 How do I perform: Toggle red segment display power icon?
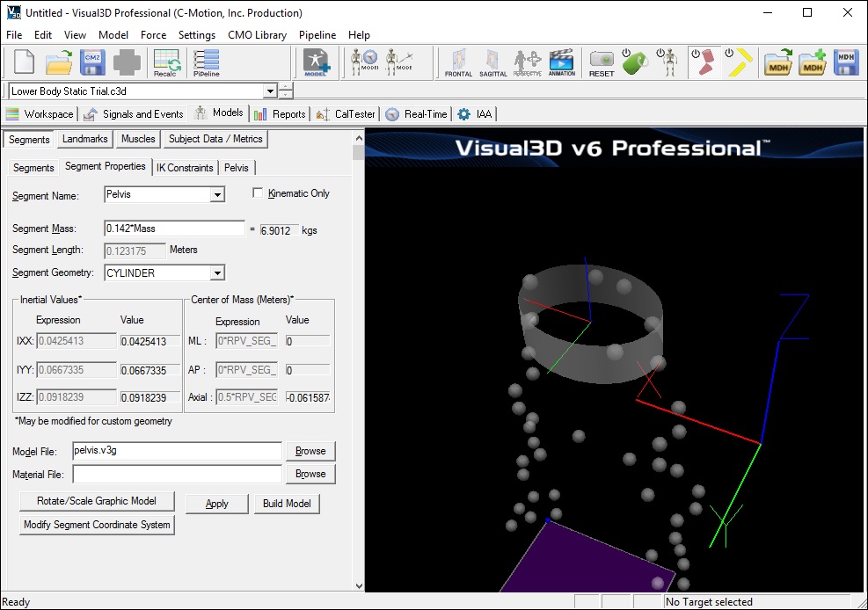[704, 62]
